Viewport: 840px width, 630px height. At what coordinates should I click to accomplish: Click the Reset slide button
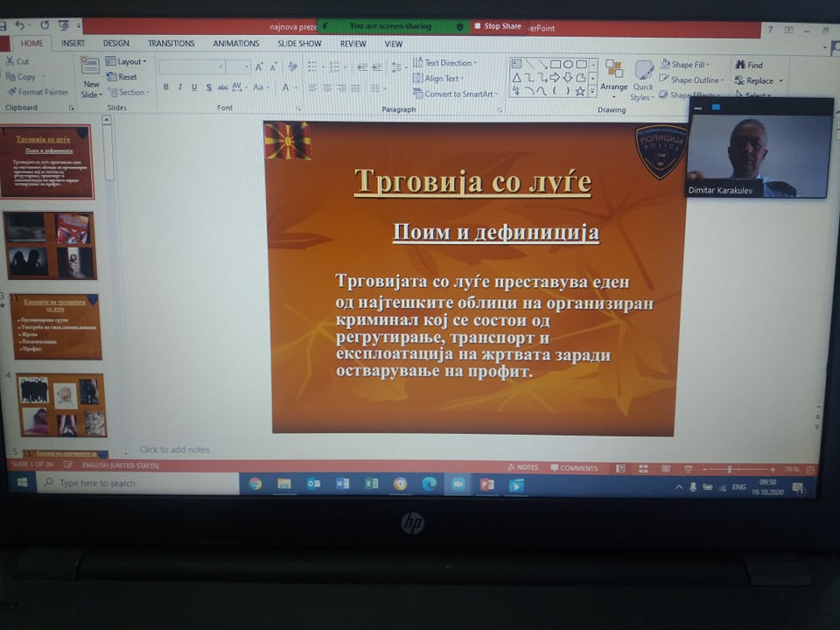pos(122,77)
